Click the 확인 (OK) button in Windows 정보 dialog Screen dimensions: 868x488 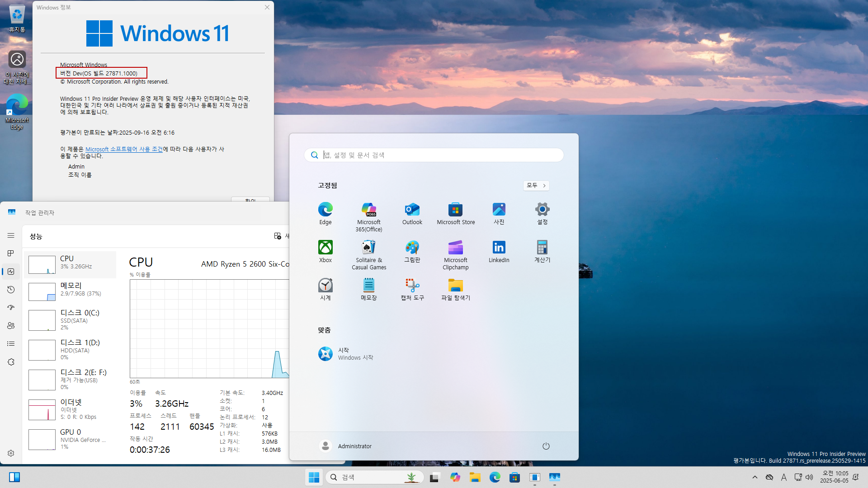(250, 199)
